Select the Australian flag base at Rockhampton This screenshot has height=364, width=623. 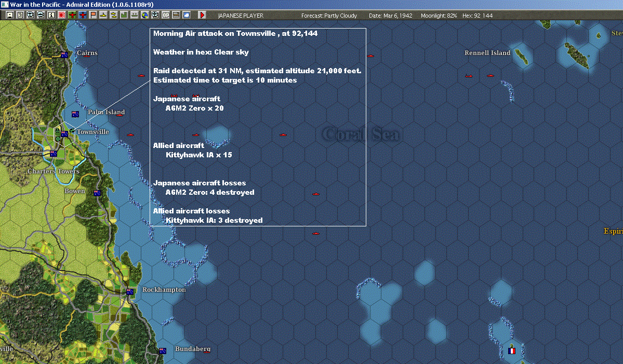(130, 292)
